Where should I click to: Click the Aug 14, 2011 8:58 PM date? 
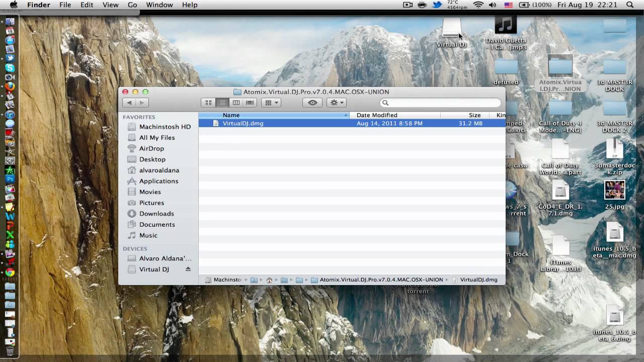click(x=389, y=123)
